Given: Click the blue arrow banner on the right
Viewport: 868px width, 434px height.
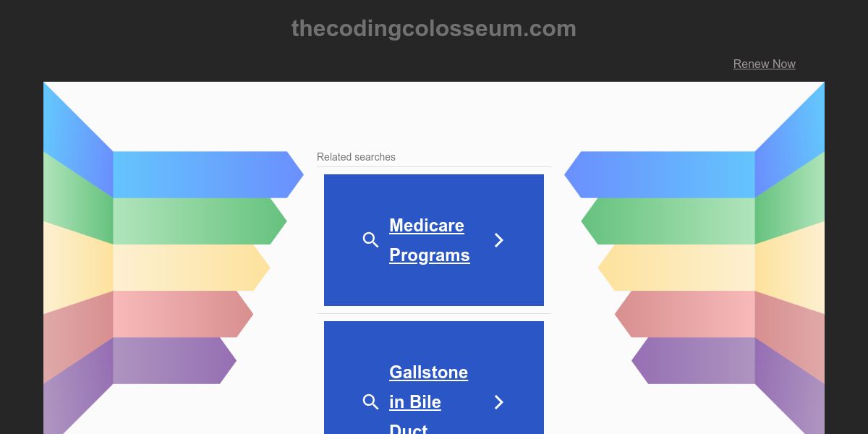Looking at the screenshot, I should 660,174.
